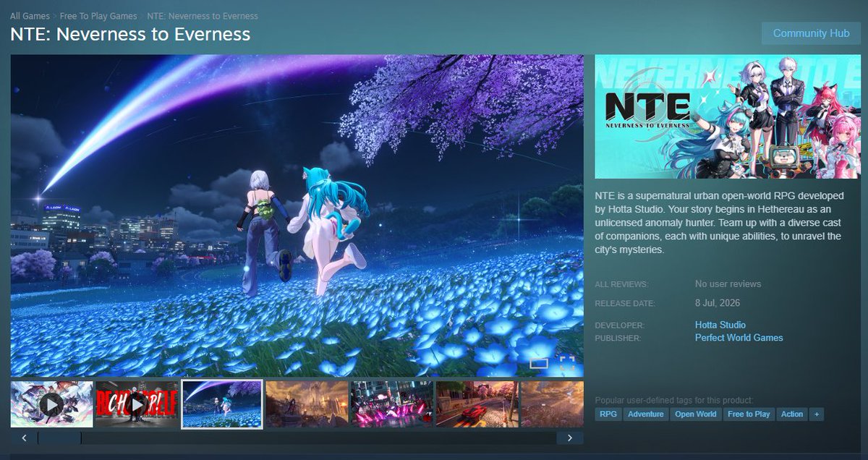Click the main blue flower field screenshot
Viewport: 868px width, 460px height.
click(297, 216)
